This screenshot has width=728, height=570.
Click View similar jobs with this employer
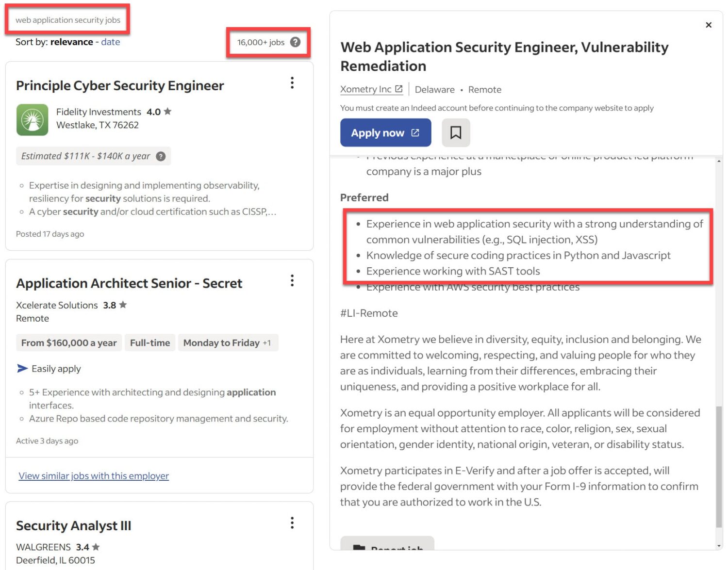(94, 476)
